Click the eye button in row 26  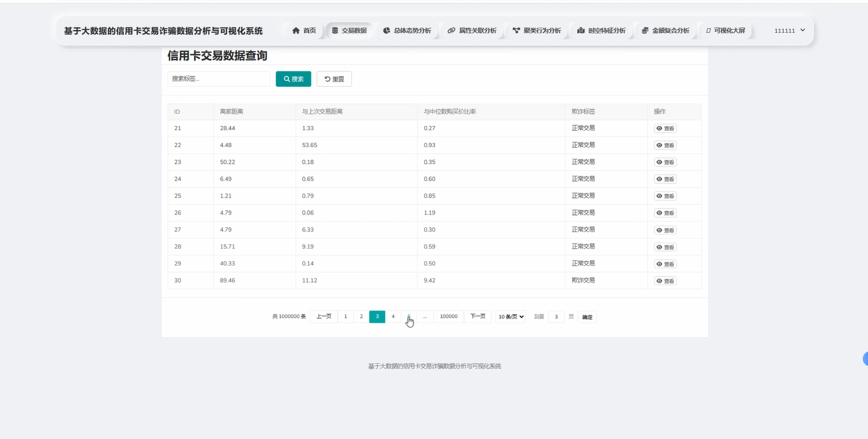pyautogui.click(x=665, y=213)
